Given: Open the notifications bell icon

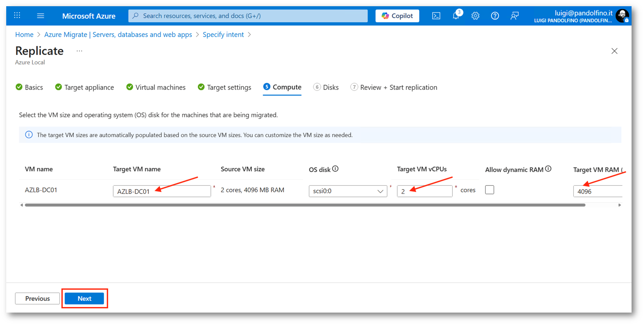Looking at the screenshot, I should click(x=456, y=16).
